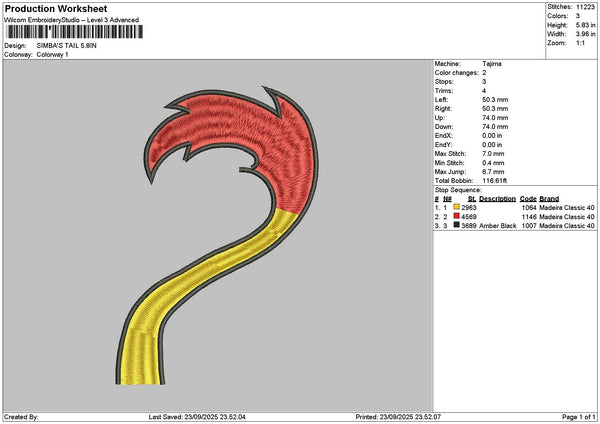Click stitch count 2963 in stop 1 row
600x424 pixels.
point(469,207)
